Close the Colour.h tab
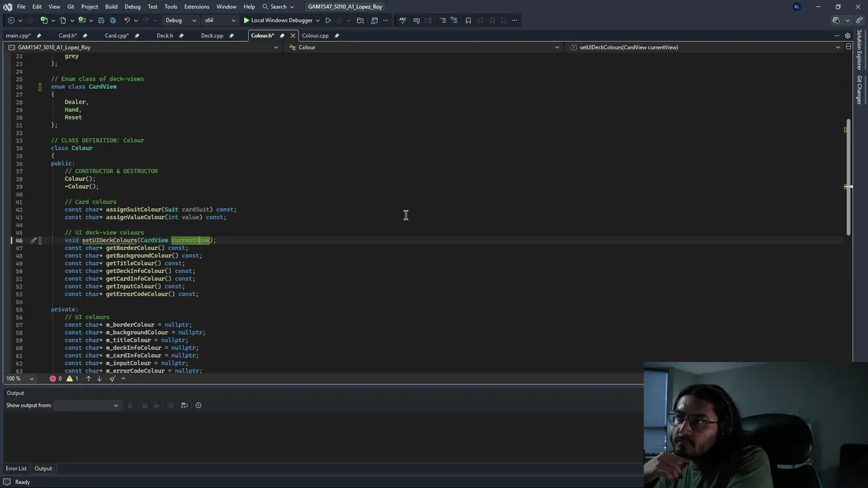Screen dimensions: 868x488 (x=293, y=35)
